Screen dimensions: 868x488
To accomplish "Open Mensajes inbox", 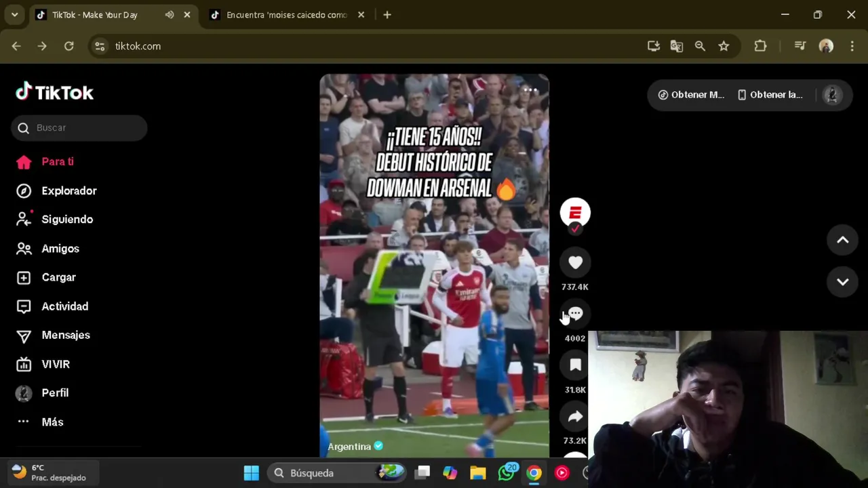I will [53, 335].
